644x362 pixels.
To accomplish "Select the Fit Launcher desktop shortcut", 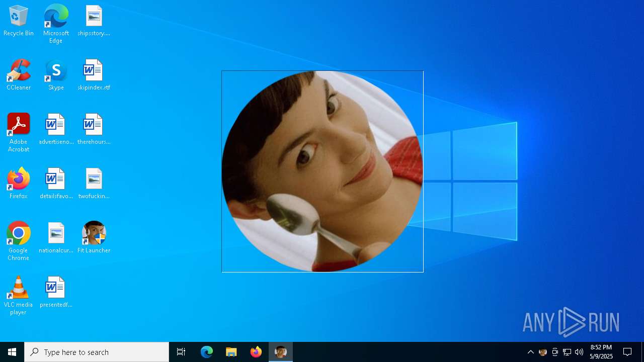I will [94, 238].
